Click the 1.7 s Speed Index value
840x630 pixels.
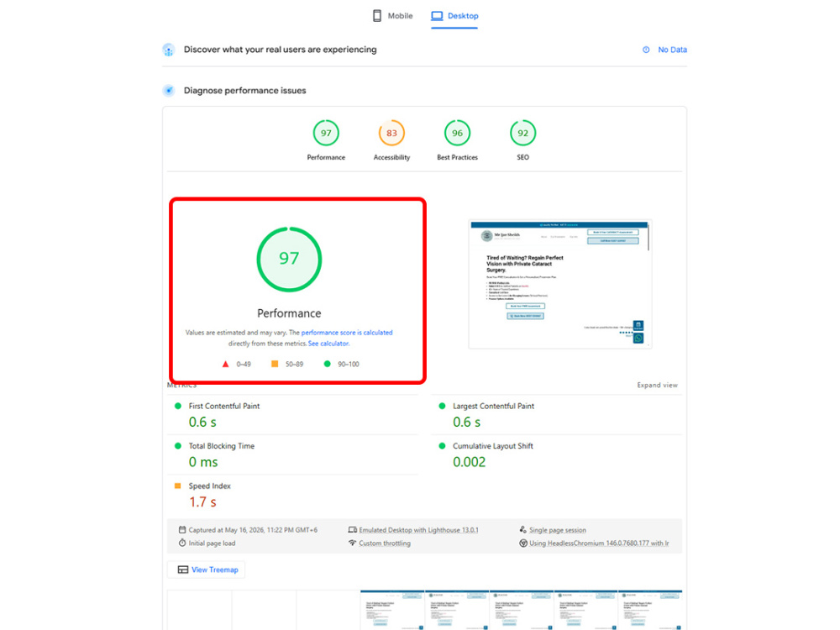202,502
